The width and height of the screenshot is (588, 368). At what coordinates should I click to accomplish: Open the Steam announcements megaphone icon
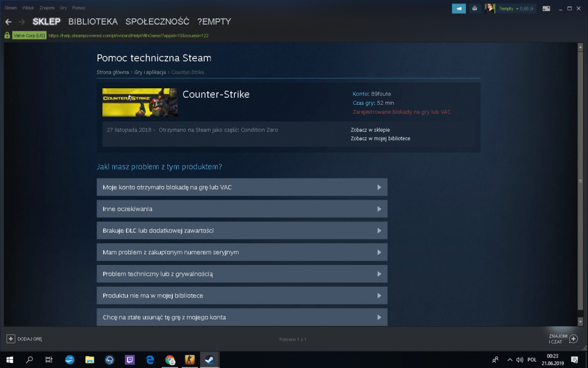coord(459,8)
